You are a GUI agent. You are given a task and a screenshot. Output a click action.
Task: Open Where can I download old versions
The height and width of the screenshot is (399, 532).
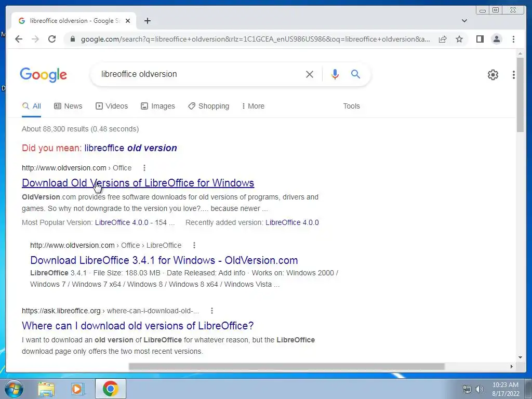pyautogui.click(x=138, y=326)
